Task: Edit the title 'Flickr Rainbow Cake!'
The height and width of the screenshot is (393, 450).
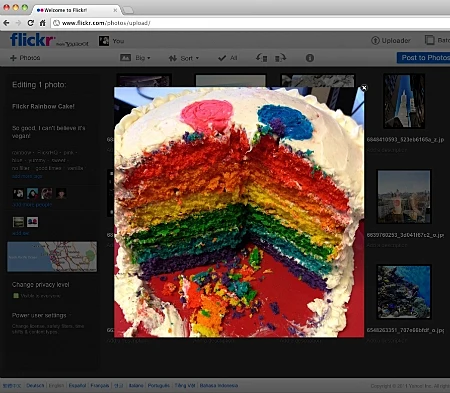Action: pyautogui.click(x=43, y=106)
